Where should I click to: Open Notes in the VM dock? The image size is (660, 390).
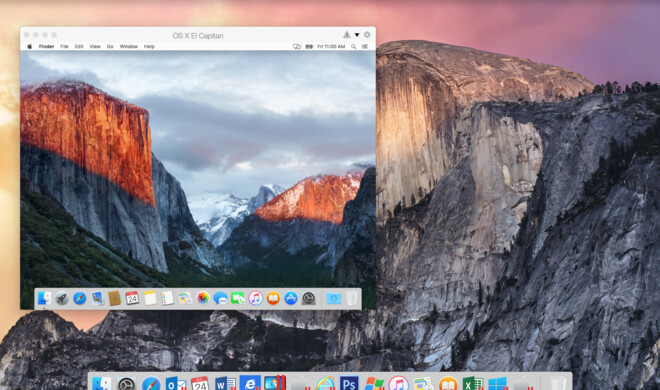150,298
